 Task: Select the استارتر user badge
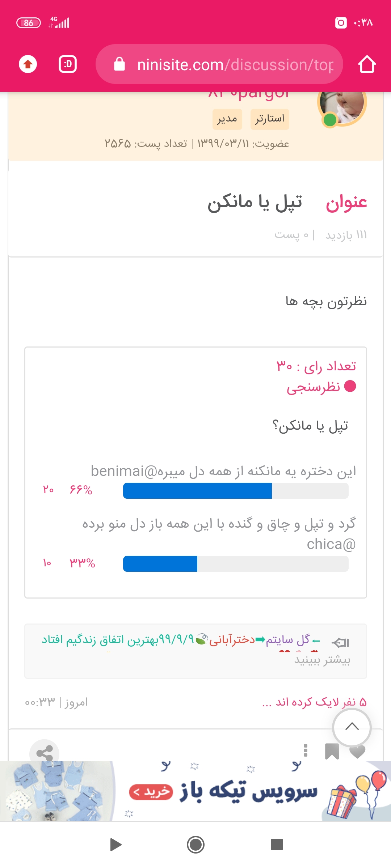[x=270, y=119]
